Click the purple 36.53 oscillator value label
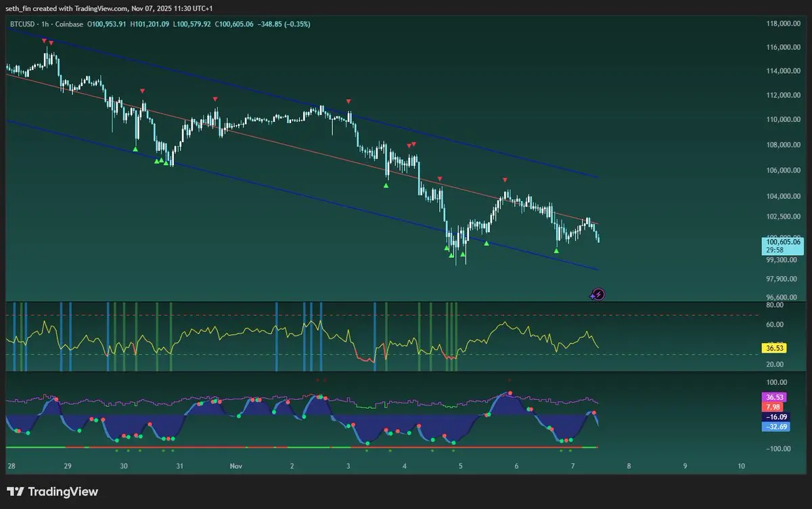Screen dimensions: 812x509 tap(773, 397)
